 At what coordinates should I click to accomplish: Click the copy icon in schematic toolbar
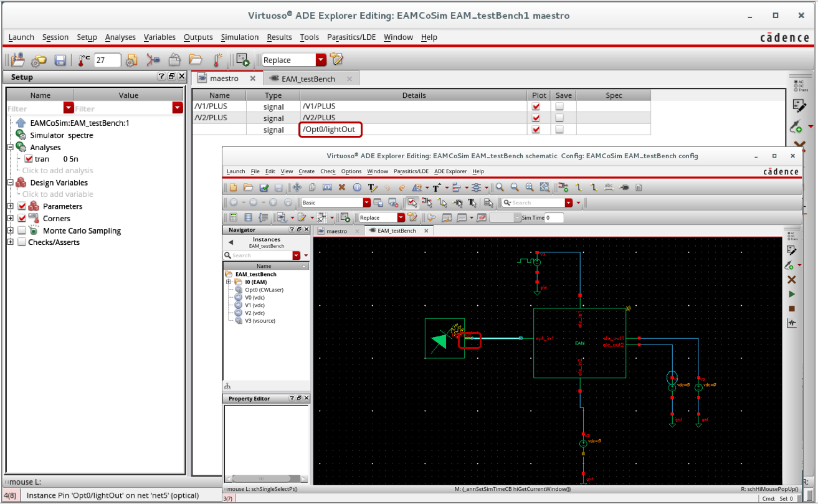(312, 187)
